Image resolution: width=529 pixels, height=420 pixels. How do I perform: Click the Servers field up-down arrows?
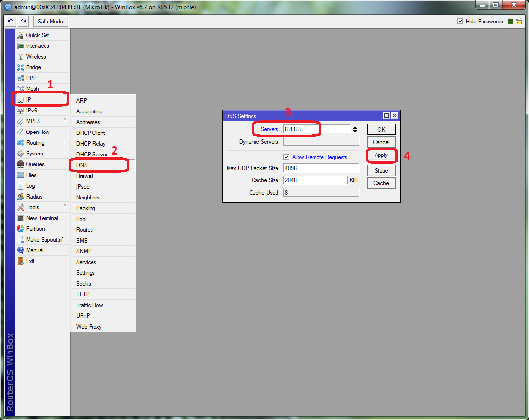click(x=355, y=129)
